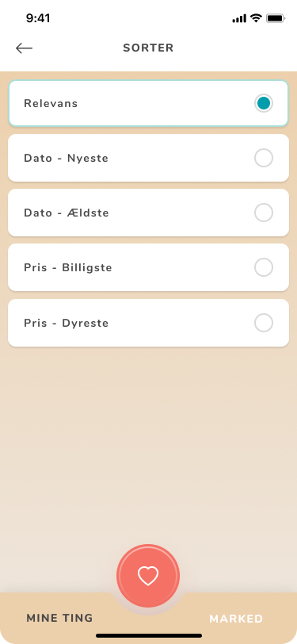297x644 pixels.
Task: Tap the Pris - Billigste option text
Action: click(x=67, y=268)
